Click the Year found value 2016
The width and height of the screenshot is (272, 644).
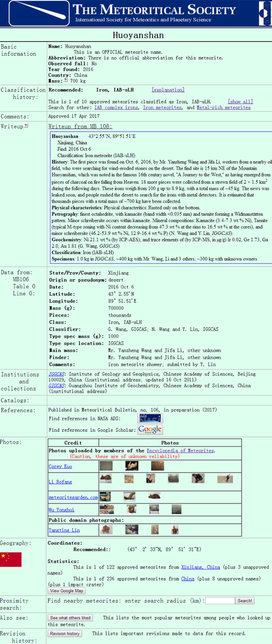pyautogui.click(x=88, y=69)
